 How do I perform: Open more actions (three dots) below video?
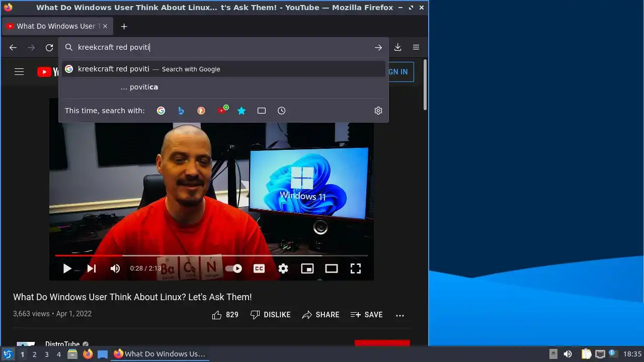point(400,315)
